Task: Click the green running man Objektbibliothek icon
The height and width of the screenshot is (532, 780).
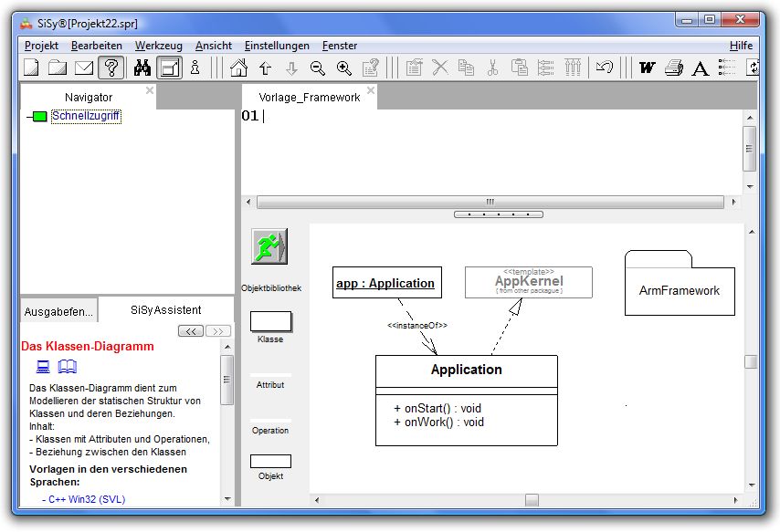Action: [x=269, y=246]
